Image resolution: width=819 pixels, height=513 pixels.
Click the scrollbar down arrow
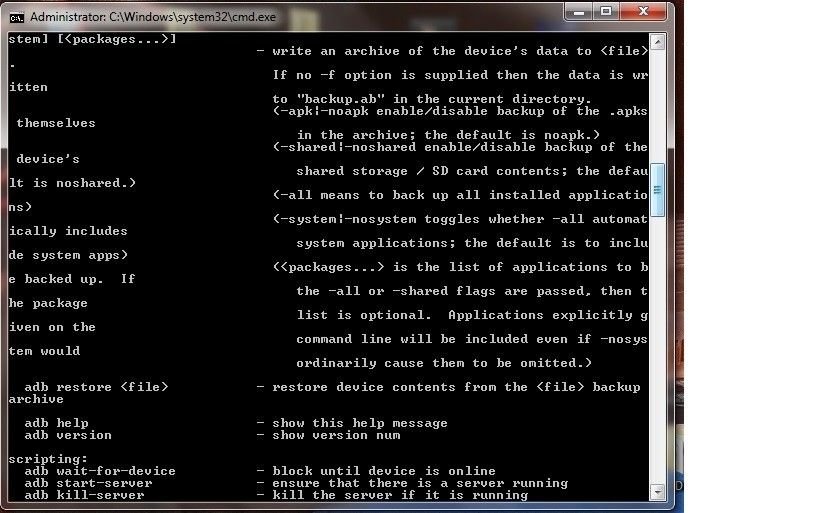point(658,492)
